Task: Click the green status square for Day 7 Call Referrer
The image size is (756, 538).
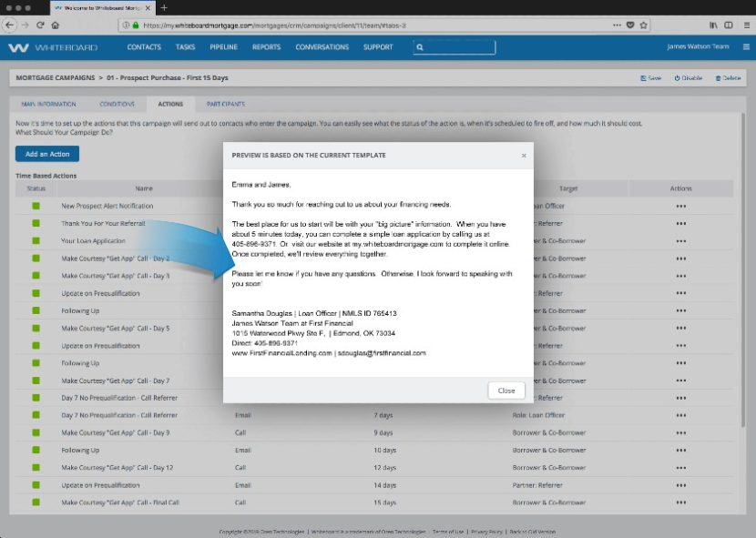Action: pos(35,398)
